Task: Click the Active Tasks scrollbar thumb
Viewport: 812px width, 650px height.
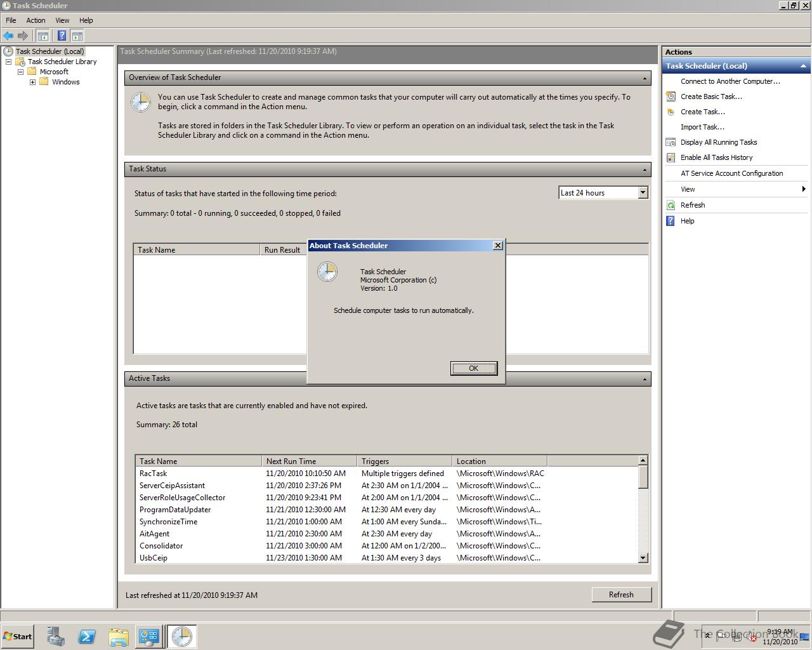Action: (x=643, y=477)
